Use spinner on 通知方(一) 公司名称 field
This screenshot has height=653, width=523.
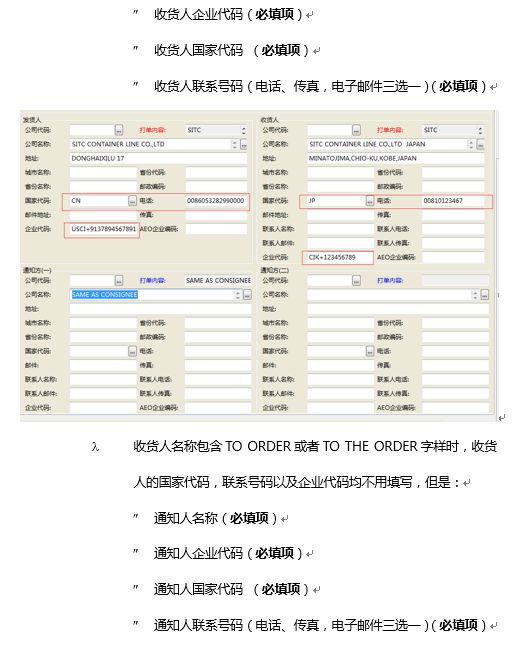click(238, 295)
